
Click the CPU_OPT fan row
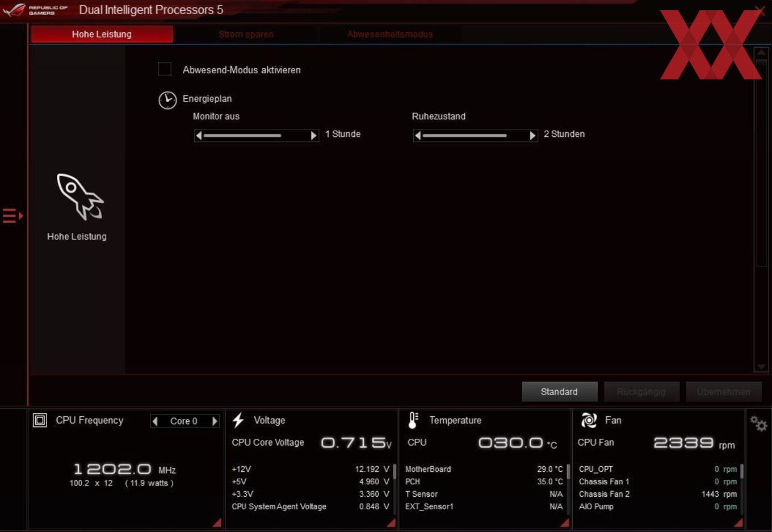[658, 469]
